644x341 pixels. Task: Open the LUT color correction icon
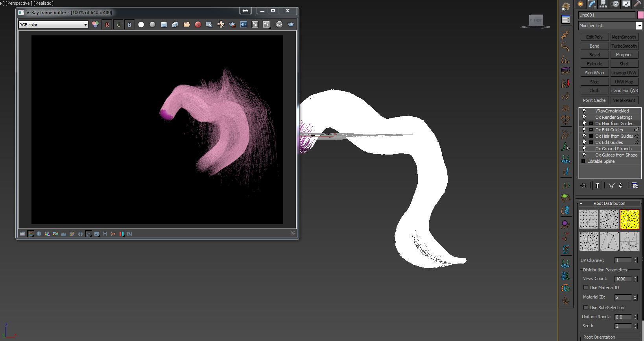point(97,234)
